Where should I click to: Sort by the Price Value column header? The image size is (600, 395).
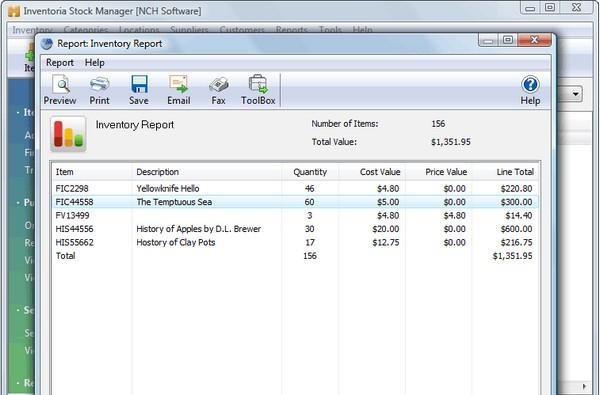pos(439,172)
